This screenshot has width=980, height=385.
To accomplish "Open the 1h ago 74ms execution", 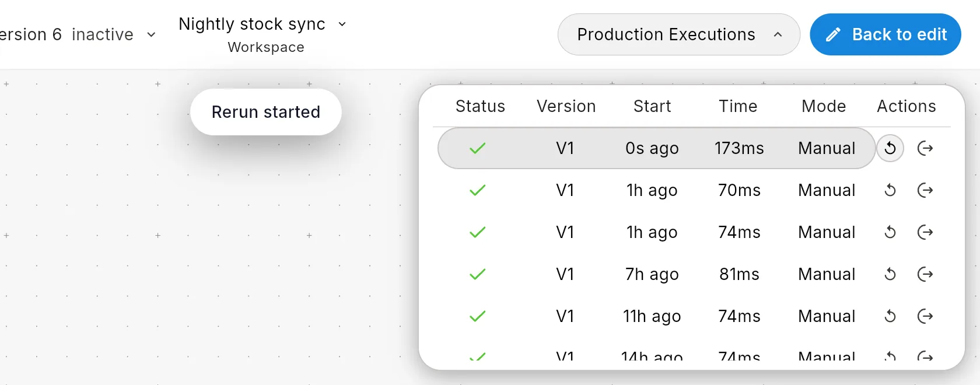I will (x=925, y=232).
